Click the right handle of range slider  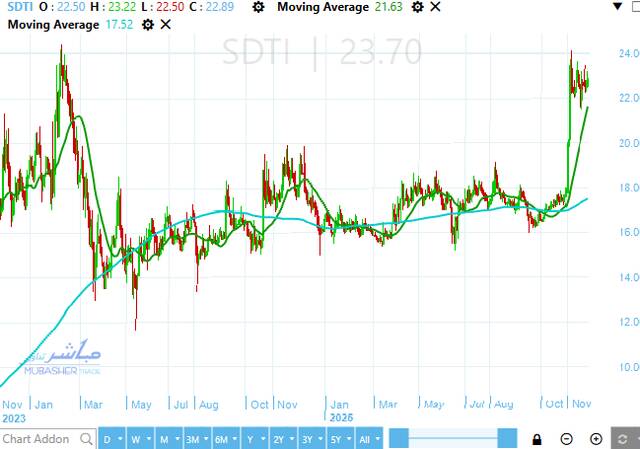pos(507,439)
